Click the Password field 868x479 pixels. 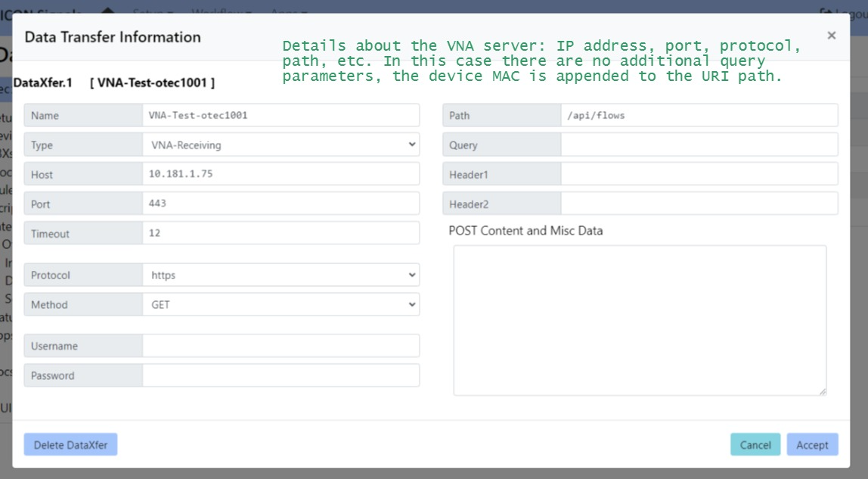281,375
